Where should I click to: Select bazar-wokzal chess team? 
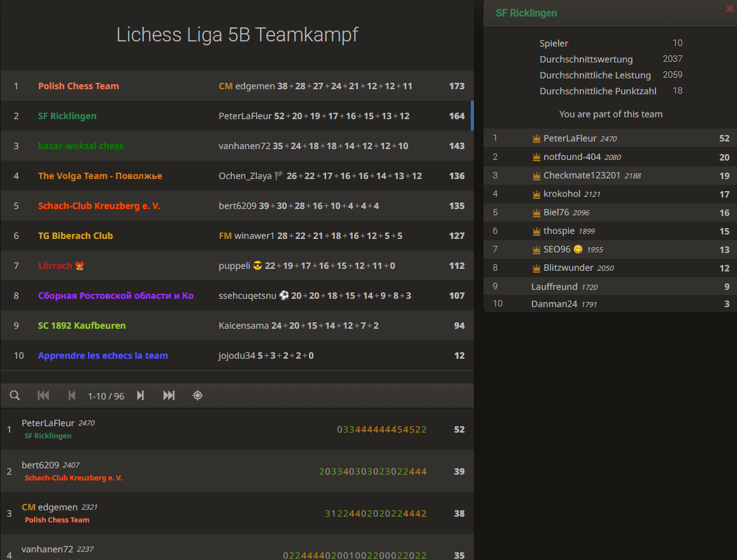[x=81, y=146]
